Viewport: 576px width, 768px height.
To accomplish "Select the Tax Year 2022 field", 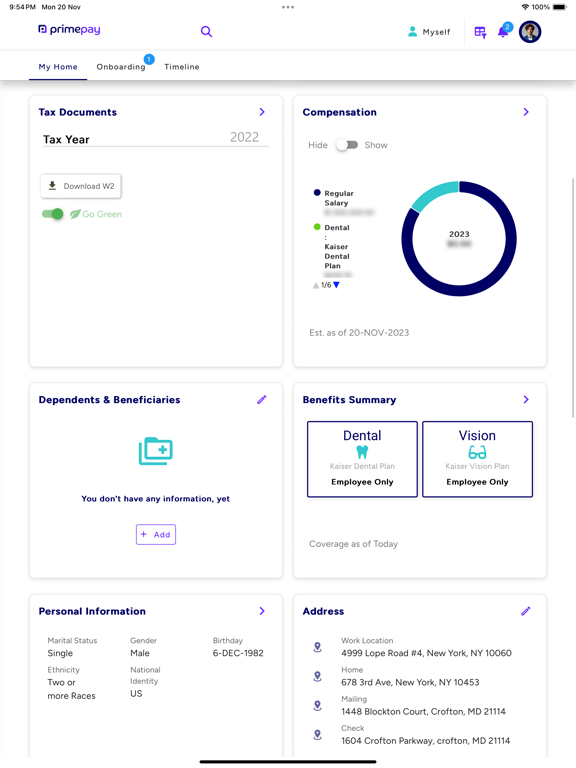I will pyautogui.click(x=156, y=138).
